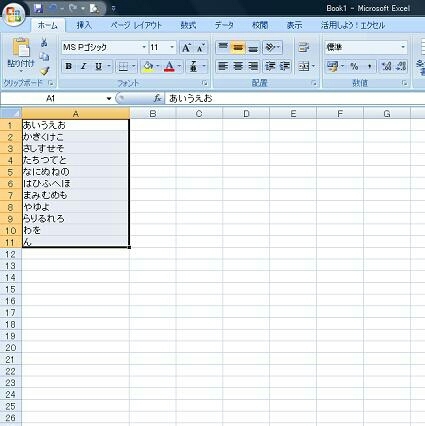The image size is (425, 426).
Task: Click the Increase Font Size icon
Action: click(x=186, y=48)
